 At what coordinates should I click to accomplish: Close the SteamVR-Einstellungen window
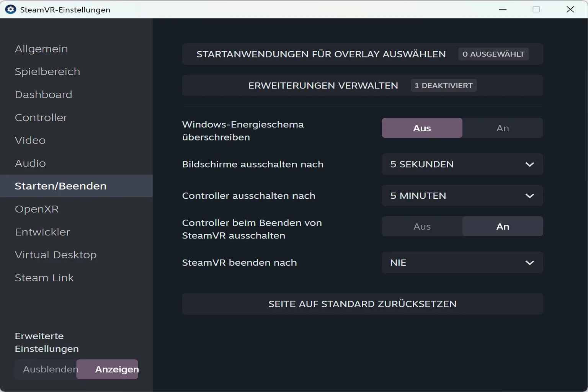[570, 10]
